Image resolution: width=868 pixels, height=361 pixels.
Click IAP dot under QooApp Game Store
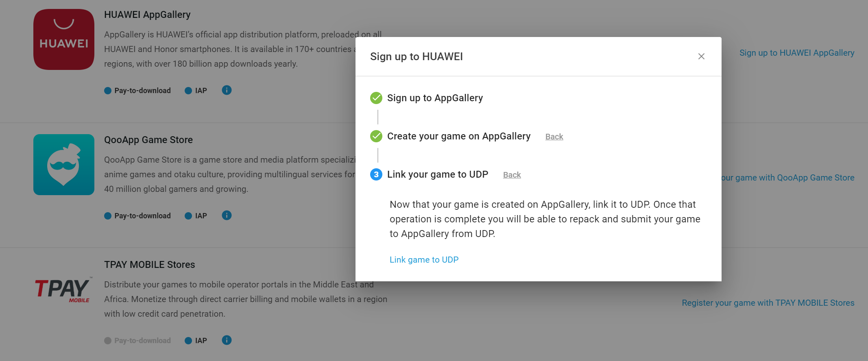(188, 216)
